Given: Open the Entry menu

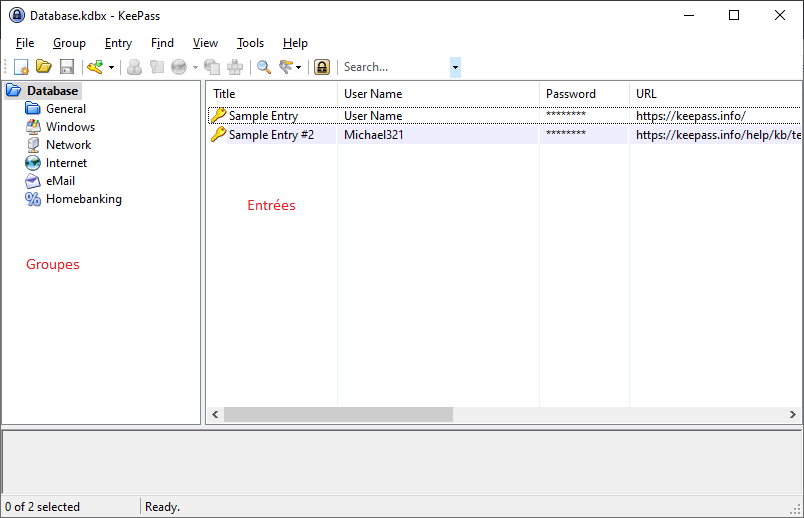Looking at the screenshot, I should click(x=118, y=43).
